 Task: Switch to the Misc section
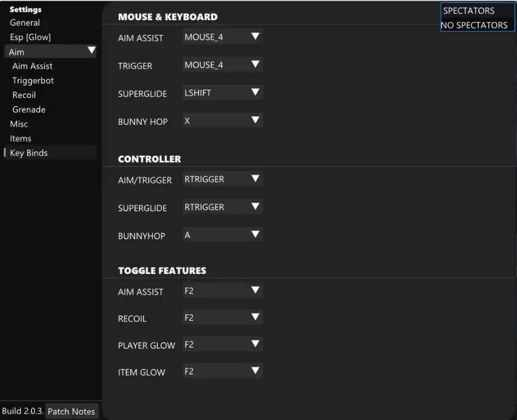[x=19, y=124]
